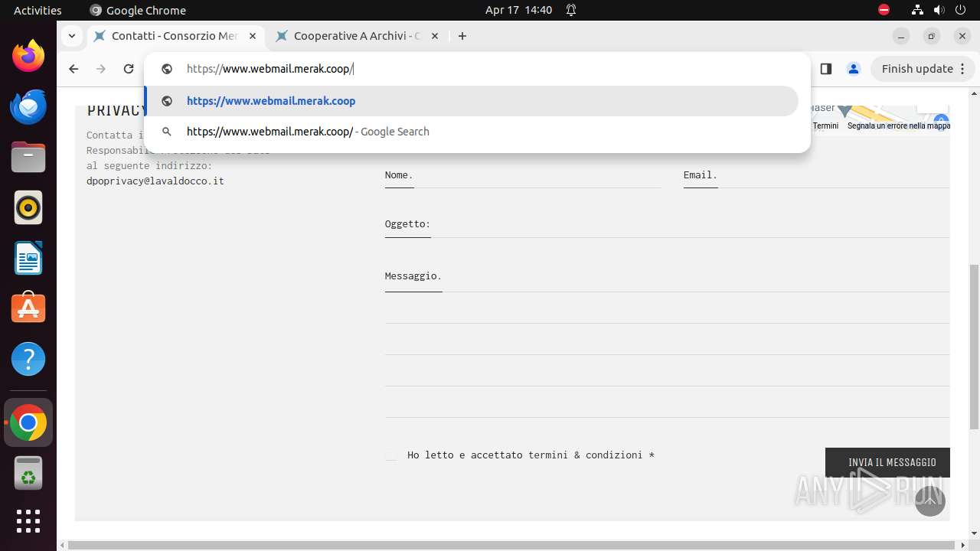Image resolution: width=980 pixels, height=551 pixels.
Task: Go back with browser back arrow
Action: [73, 69]
